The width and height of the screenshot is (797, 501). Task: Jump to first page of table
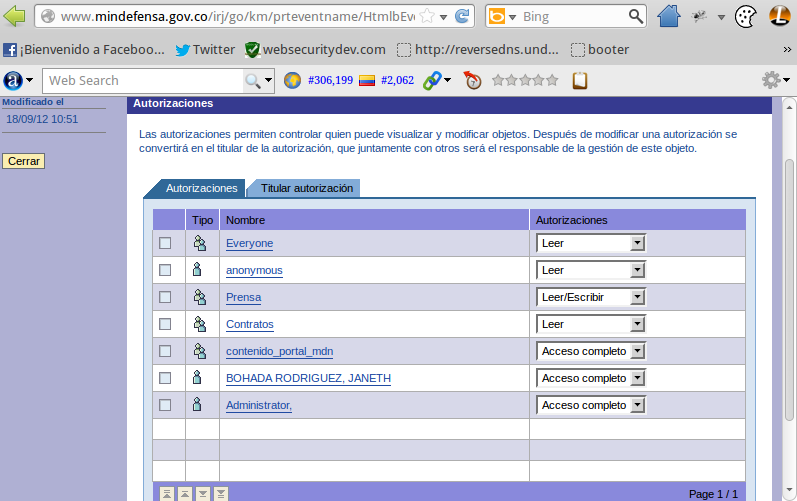[167, 493]
